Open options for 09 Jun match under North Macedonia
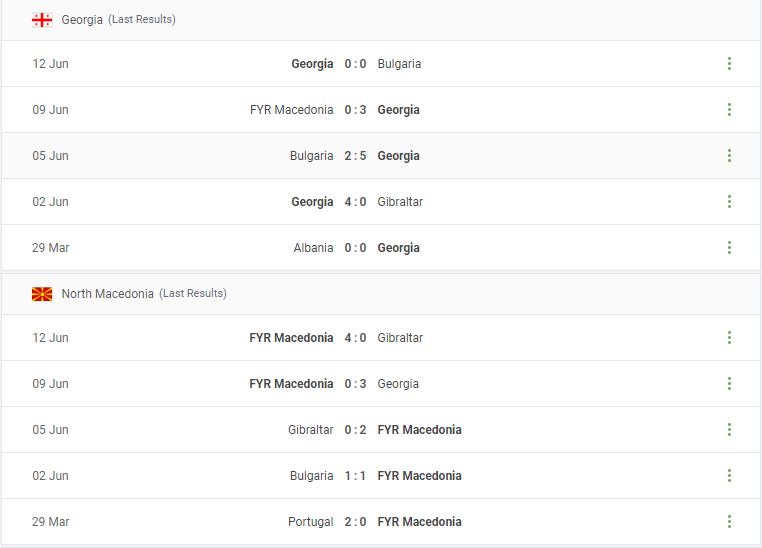This screenshot has width=762, height=548. (729, 384)
